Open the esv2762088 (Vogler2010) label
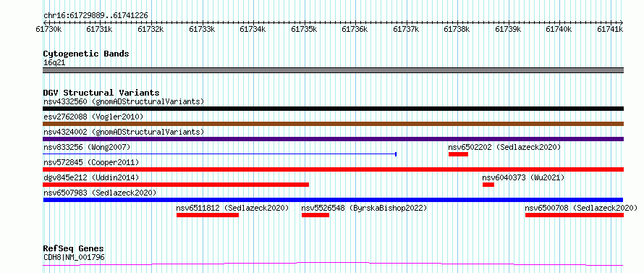Image resolution: width=644 pixels, height=273 pixels. [x=93, y=117]
